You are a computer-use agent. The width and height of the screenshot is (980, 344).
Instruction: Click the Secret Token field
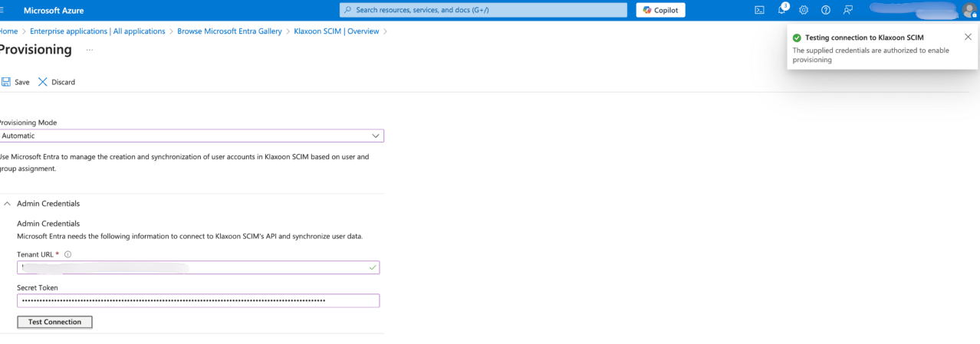pos(198,300)
